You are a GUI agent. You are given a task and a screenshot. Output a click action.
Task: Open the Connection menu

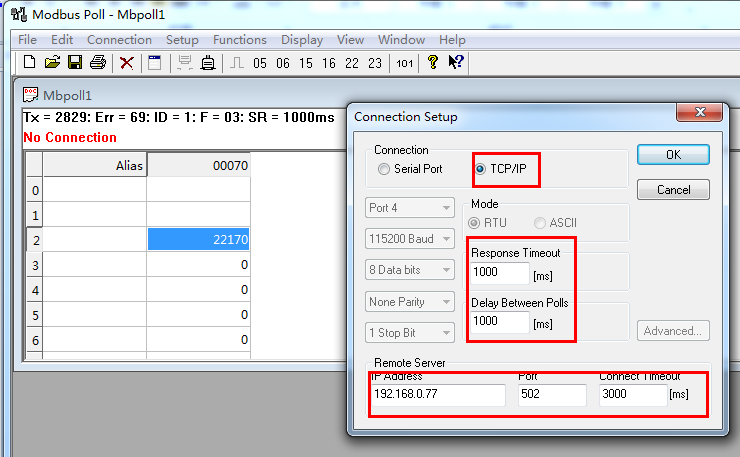[119, 40]
